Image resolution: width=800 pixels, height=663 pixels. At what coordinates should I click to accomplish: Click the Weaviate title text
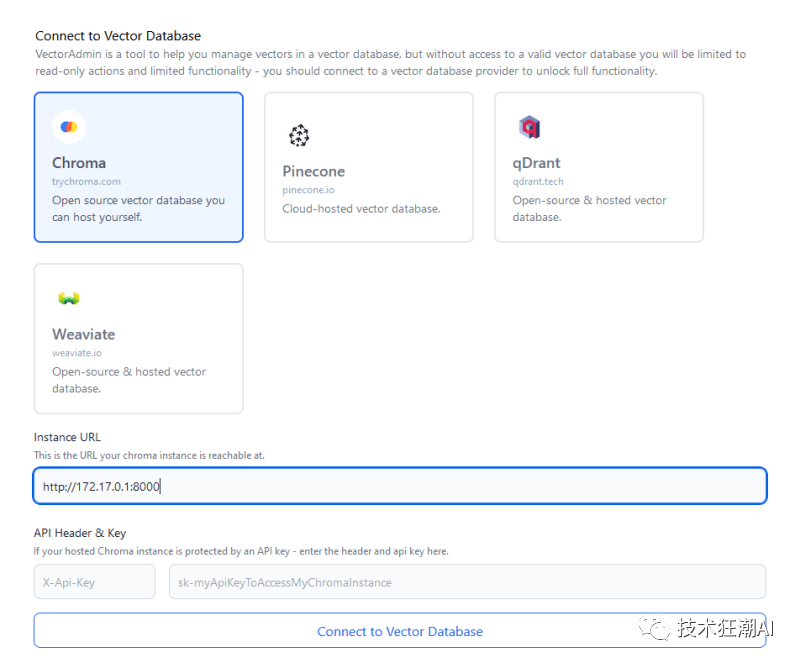(84, 334)
